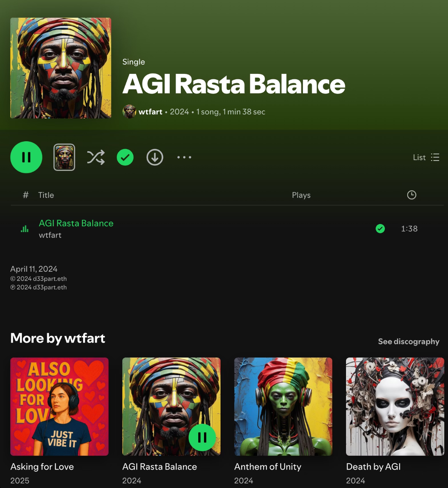Click the wtfart artist avatar icon
Image resolution: width=448 pixels, height=488 pixels.
[129, 112]
